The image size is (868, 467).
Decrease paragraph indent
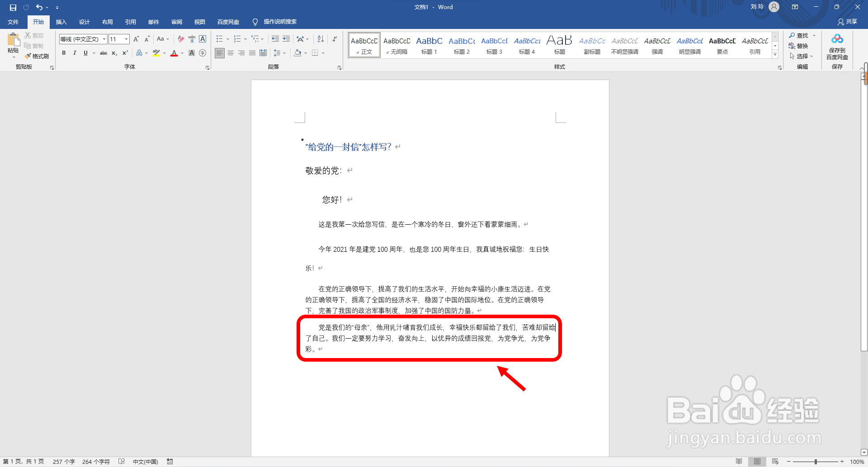tap(275, 39)
